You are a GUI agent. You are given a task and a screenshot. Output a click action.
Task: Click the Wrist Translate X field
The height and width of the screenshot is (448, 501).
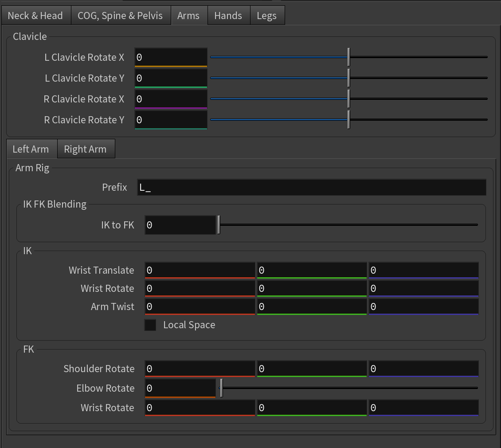coord(200,270)
